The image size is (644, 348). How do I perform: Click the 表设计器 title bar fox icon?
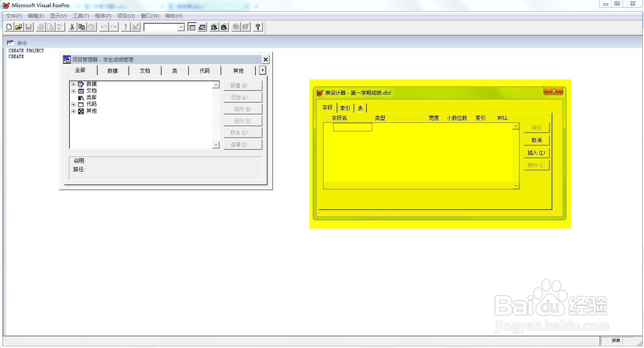click(x=320, y=93)
